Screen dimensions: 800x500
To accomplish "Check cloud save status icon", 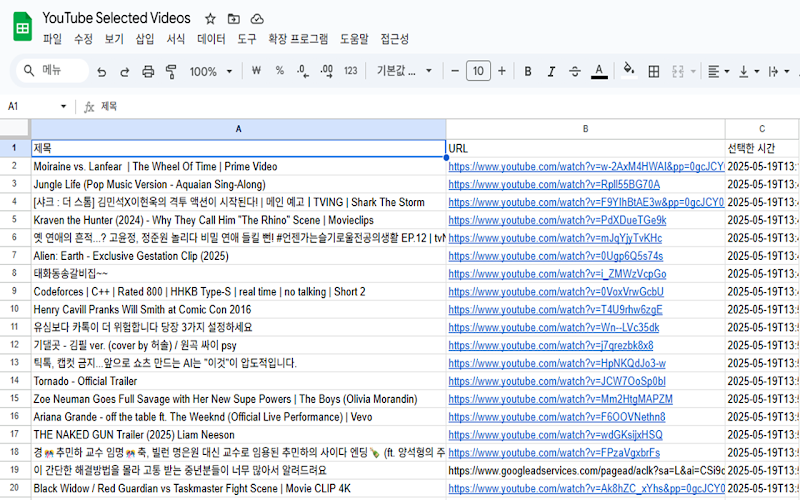I will coord(257,19).
